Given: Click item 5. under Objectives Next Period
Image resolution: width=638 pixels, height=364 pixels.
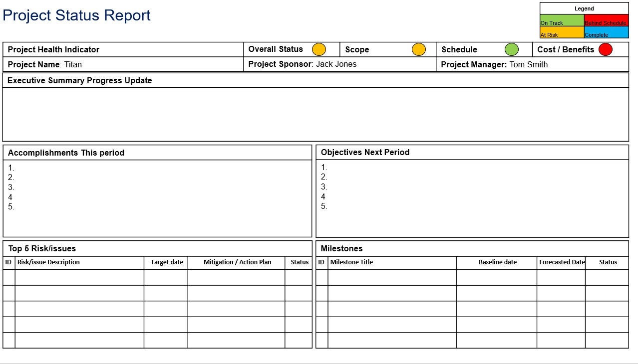Looking at the screenshot, I should coord(324,206).
